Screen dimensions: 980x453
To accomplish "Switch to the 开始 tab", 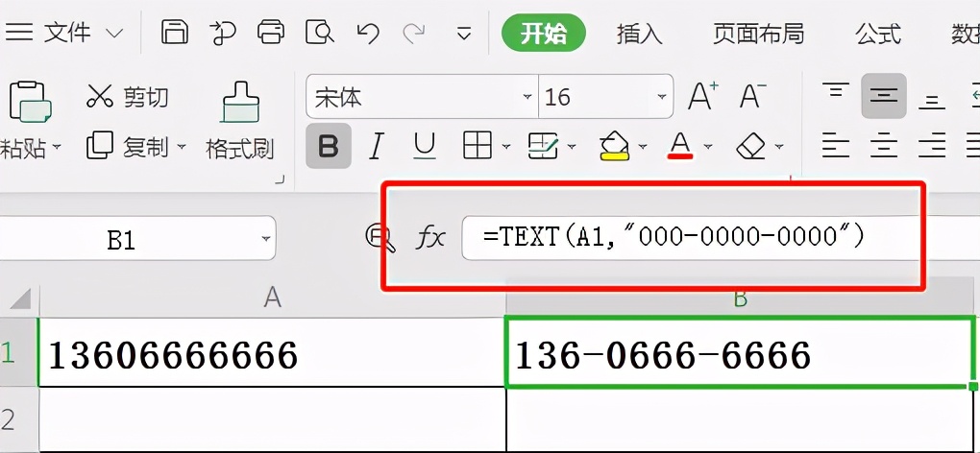I will [x=544, y=33].
